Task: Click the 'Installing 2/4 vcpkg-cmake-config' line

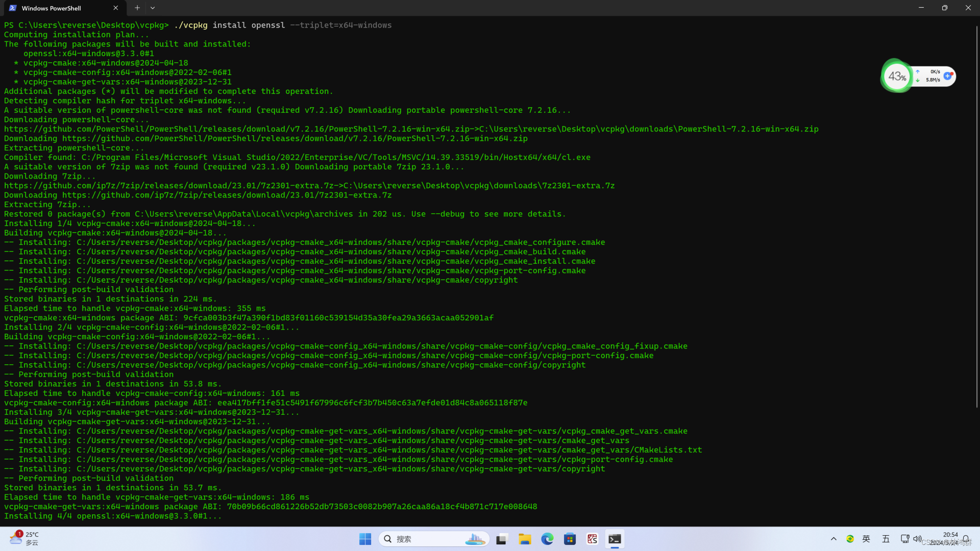Action: 152,328
